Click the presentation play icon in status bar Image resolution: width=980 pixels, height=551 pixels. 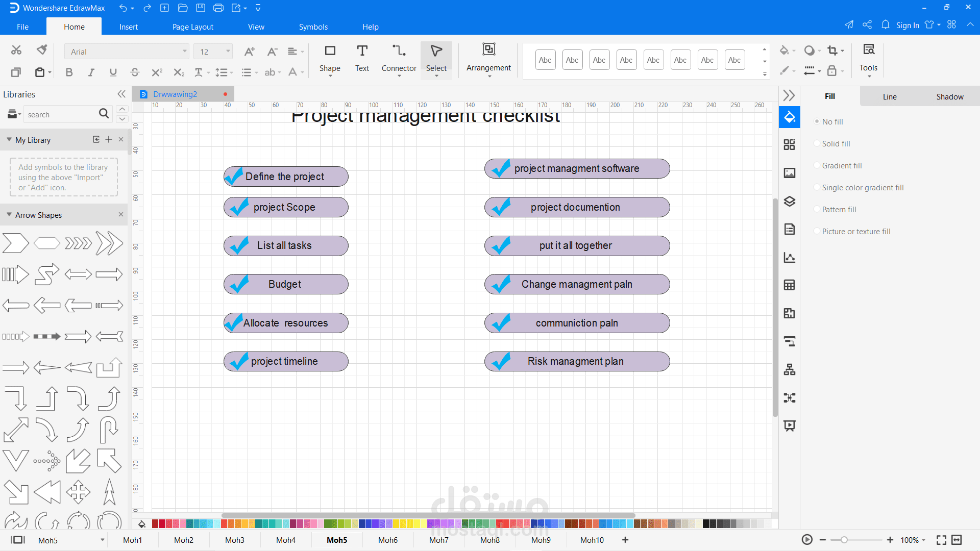807,540
